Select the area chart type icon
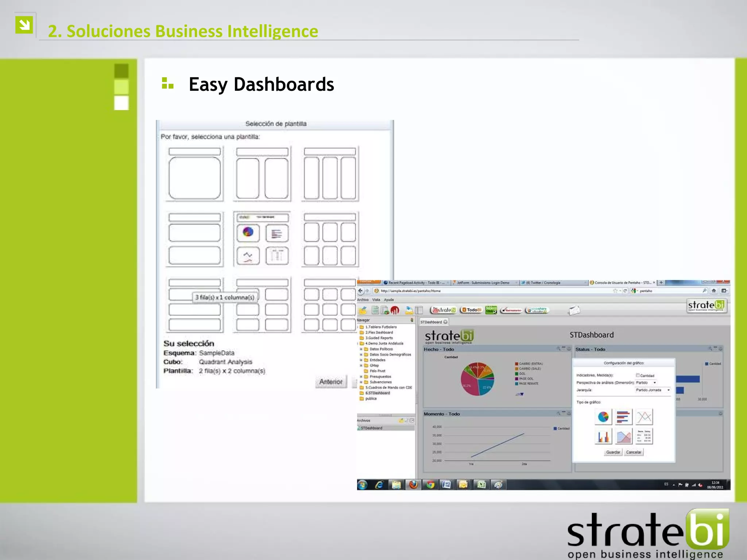This screenshot has height=560, width=747. [x=623, y=436]
